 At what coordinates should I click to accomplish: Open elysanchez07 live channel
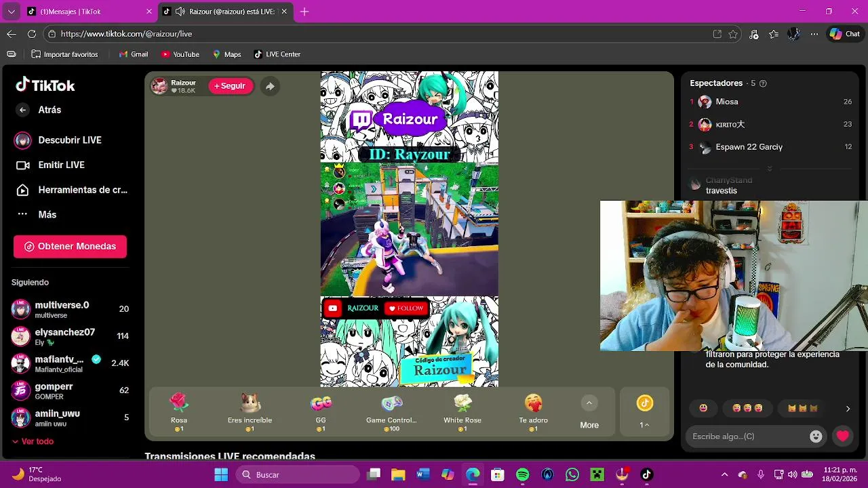(70, 336)
